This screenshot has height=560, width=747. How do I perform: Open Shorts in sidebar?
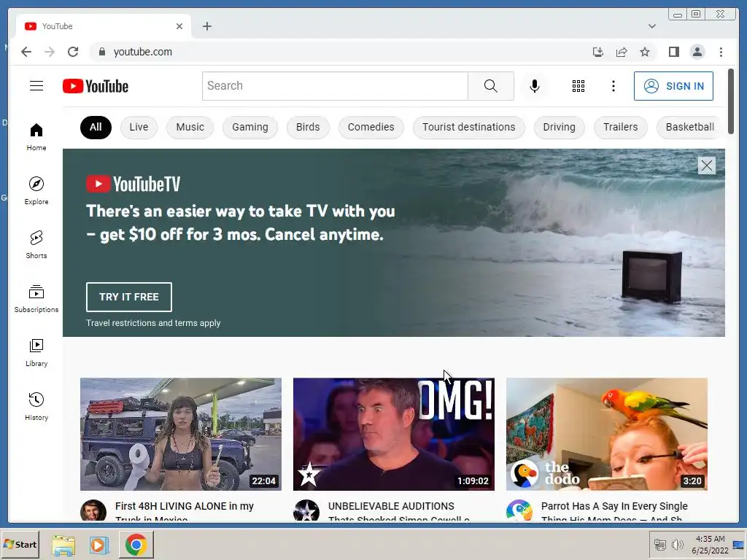pos(36,244)
